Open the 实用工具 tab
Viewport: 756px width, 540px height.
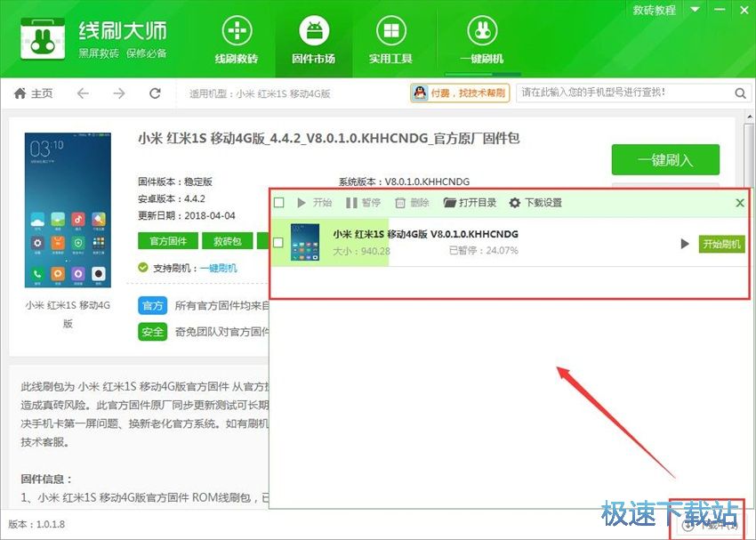click(x=390, y=41)
